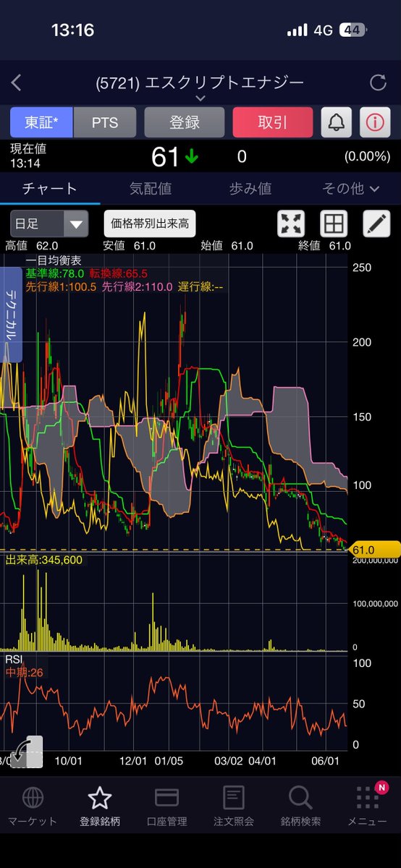Tap the (0.00%) change value
This screenshot has width=401, height=868.
click(x=369, y=157)
